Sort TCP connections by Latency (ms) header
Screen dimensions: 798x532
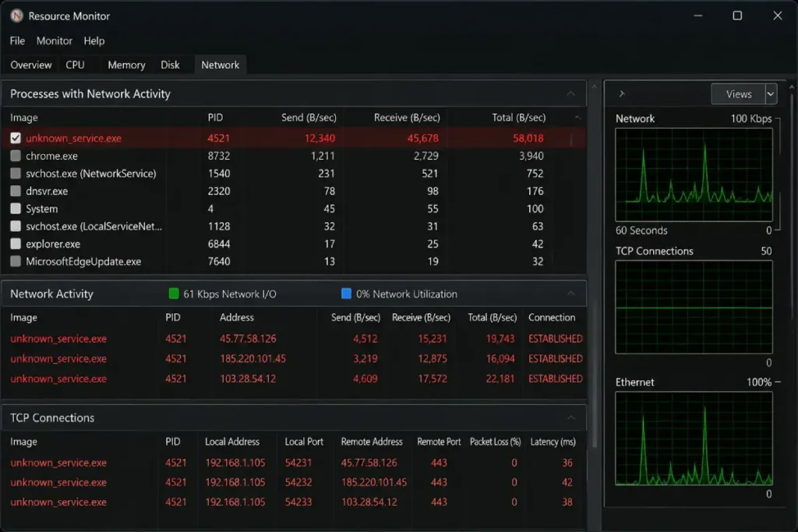(x=553, y=442)
